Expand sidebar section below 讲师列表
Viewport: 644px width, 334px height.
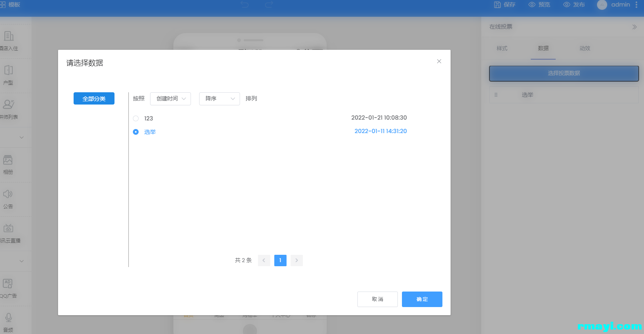[x=22, y=138]
